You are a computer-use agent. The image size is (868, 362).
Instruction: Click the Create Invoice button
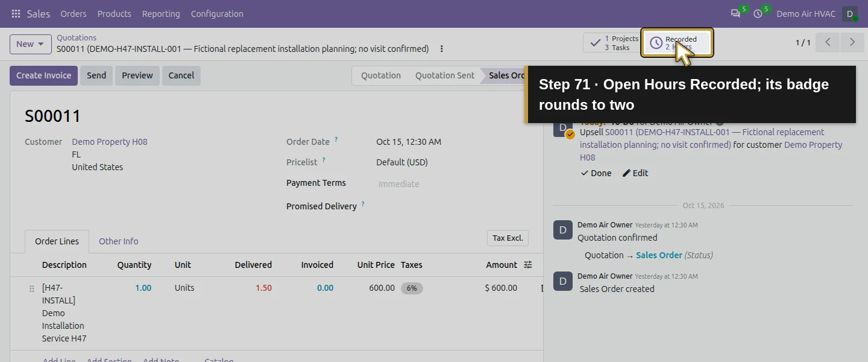coord(43,75)
